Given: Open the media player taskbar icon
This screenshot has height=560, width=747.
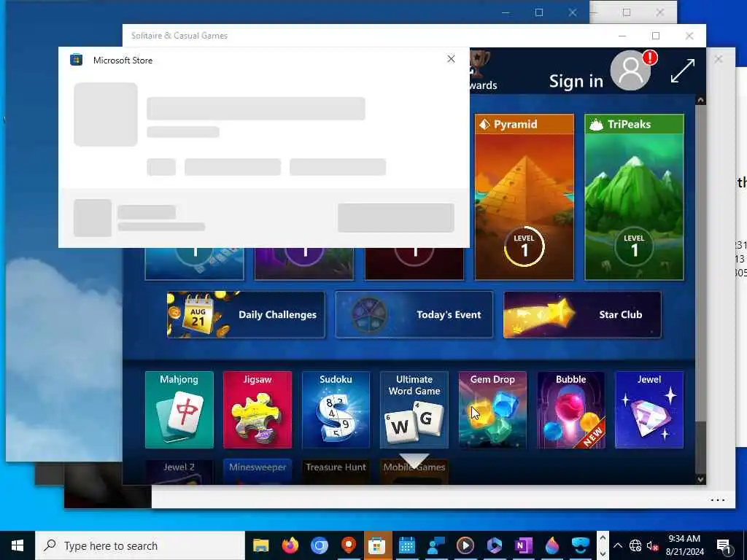Looking at the screenshot, I should point(465,545).
